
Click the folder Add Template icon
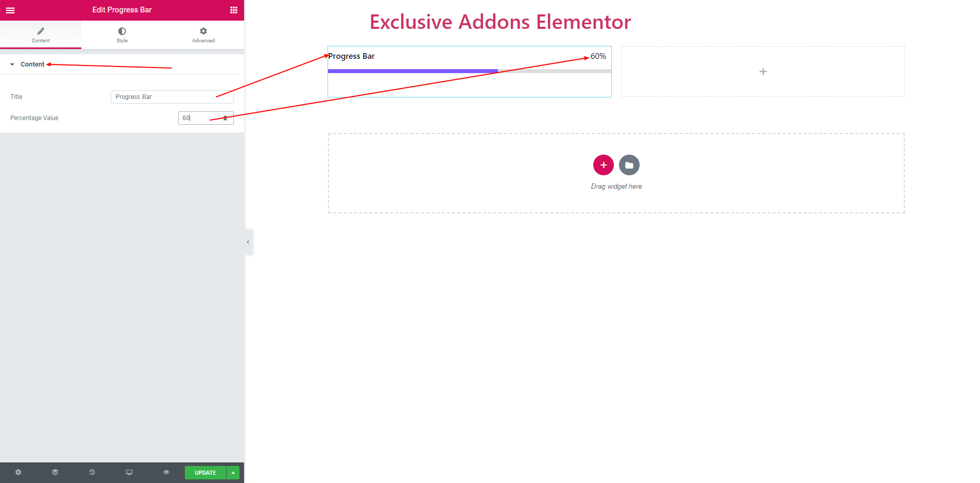pos(629,165)
